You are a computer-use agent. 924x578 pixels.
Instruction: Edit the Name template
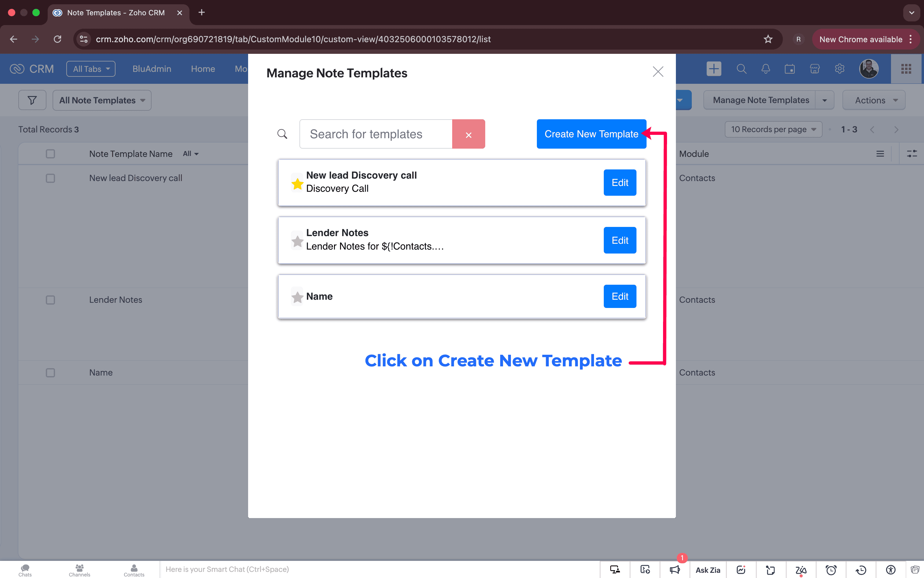[x=620, y=296]
